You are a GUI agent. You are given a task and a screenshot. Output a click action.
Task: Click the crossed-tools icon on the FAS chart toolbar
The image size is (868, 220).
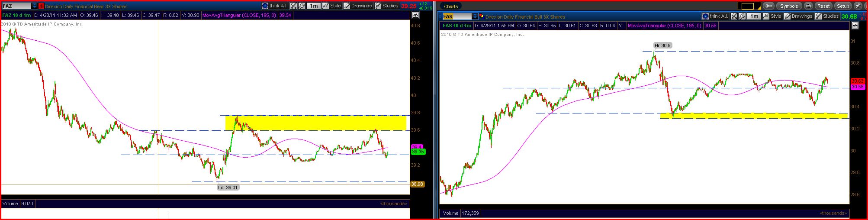(734, 16)
